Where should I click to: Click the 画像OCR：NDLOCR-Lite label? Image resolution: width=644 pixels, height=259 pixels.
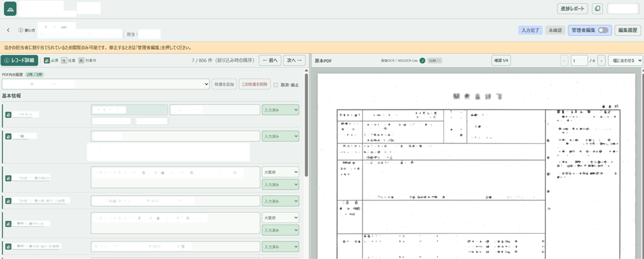[399, 61]
